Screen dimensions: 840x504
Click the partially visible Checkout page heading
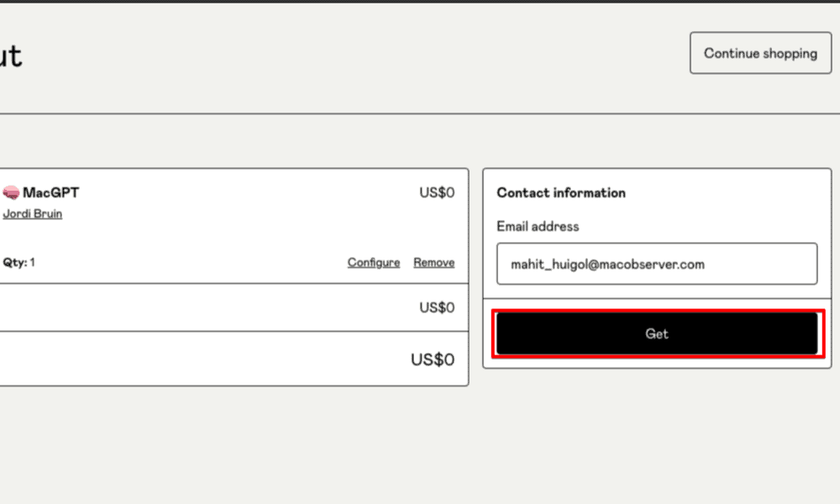click(10, 55)
